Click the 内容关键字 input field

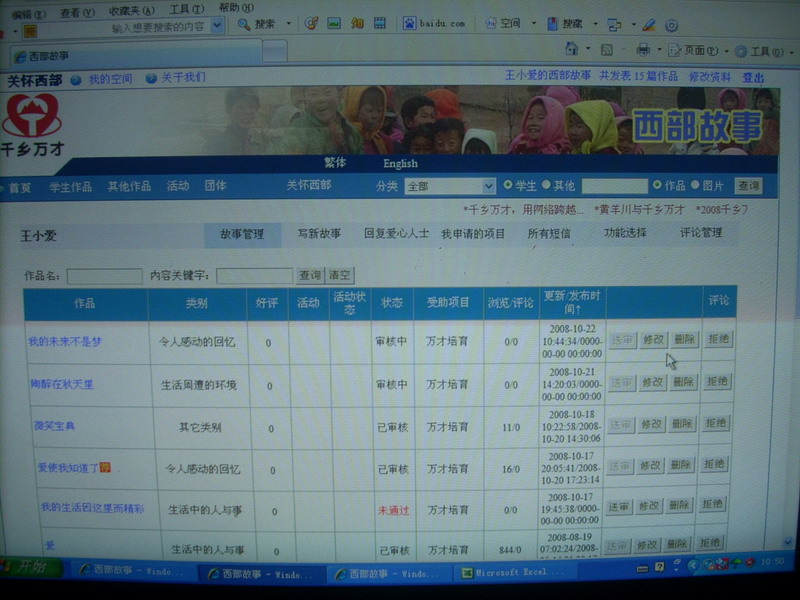click(x=255, y=276)
